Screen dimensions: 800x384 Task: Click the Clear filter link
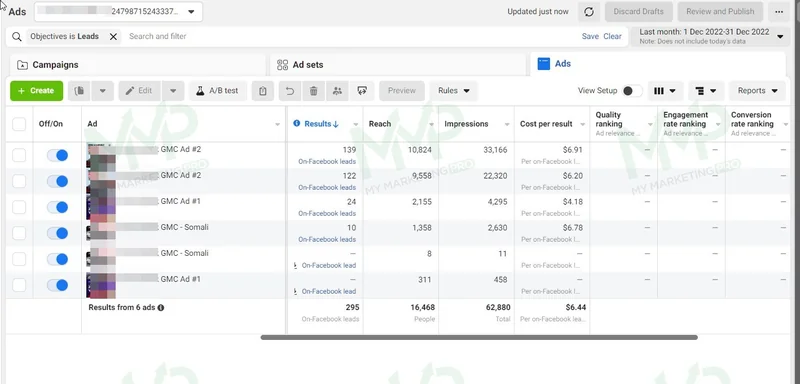pos(612,36)
